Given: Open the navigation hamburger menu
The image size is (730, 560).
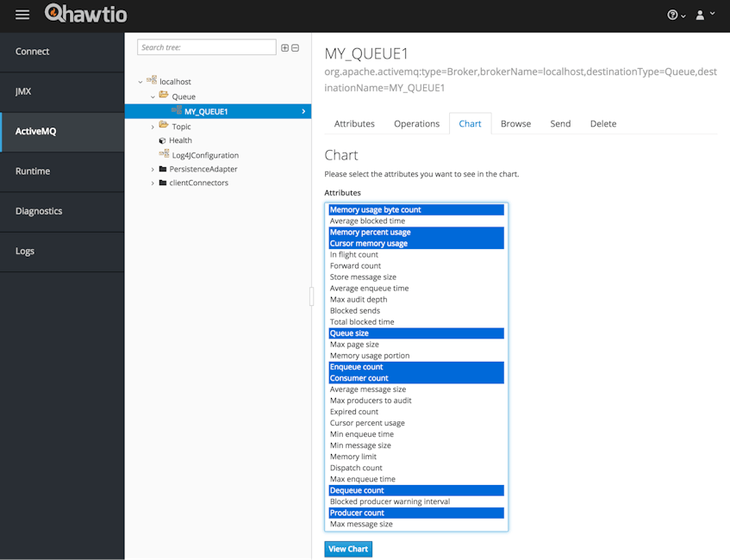Looking at the screenshot, I should 22,14.
